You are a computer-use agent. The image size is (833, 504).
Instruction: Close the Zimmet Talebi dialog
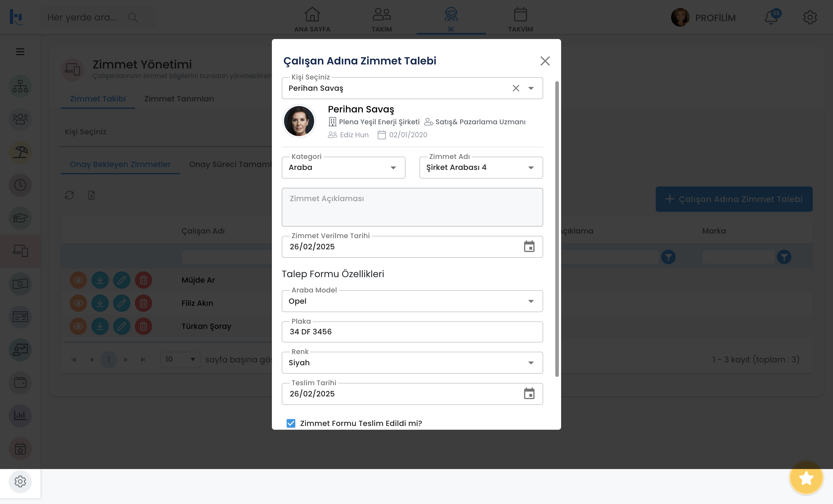pyautogui.click(x=545, y=61)
